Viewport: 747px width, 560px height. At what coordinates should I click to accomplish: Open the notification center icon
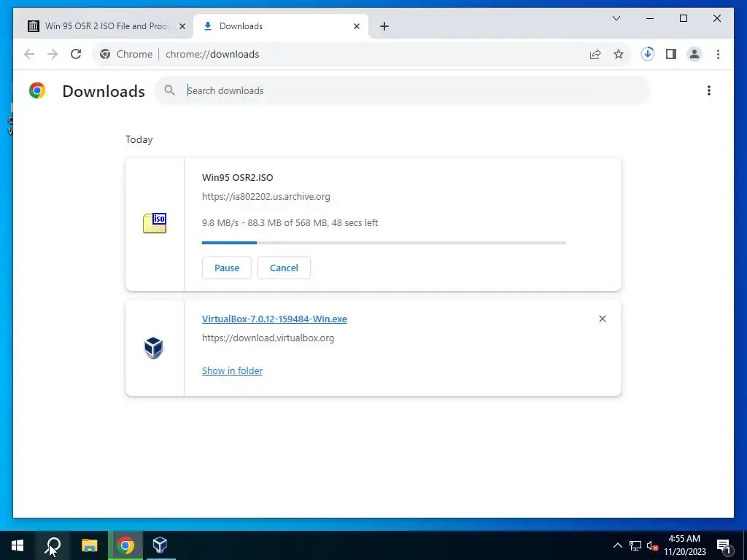(x=724, y=545)
